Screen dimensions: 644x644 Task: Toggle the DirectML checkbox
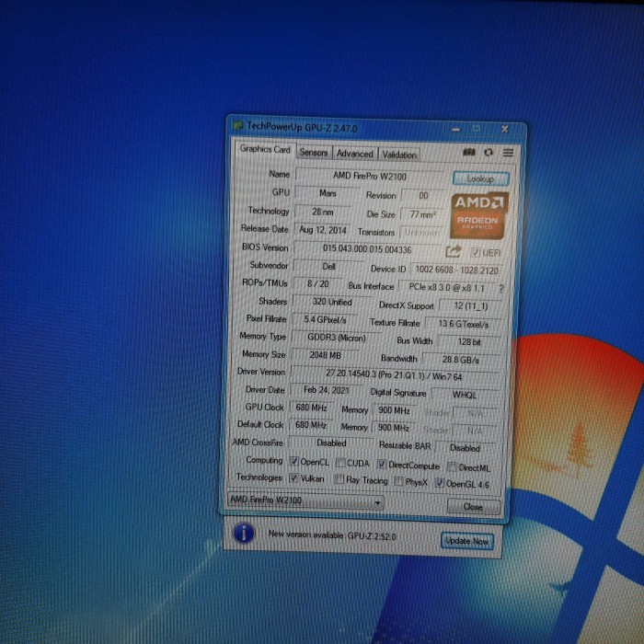coord(452,466)
